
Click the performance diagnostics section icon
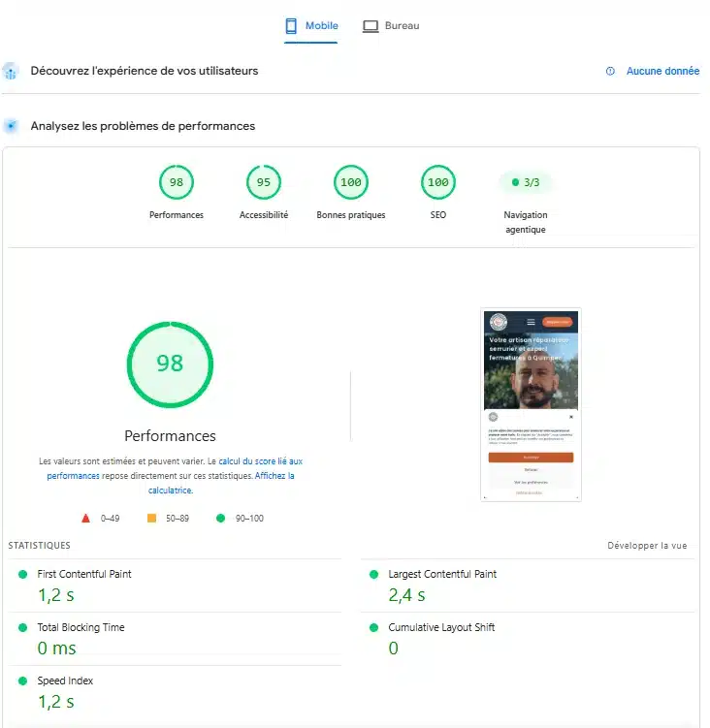click(x=11, y=126)
